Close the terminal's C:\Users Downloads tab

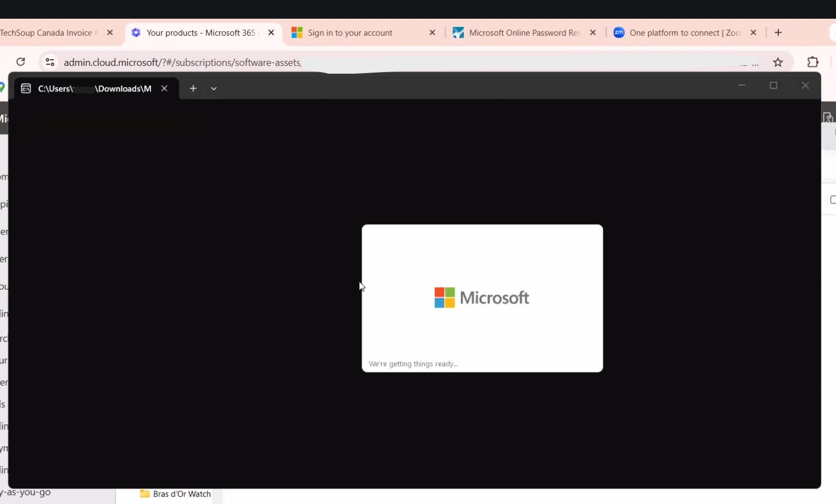coord(164,89)
